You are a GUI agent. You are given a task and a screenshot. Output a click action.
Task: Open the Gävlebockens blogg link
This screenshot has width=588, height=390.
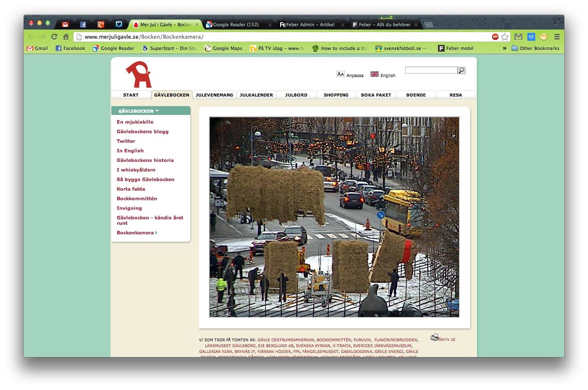(x=142, y=132)
